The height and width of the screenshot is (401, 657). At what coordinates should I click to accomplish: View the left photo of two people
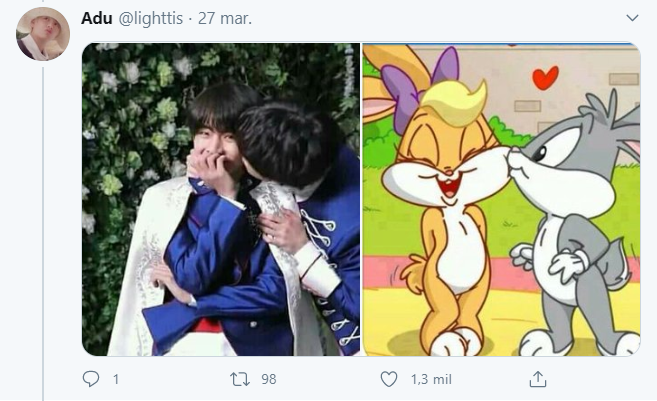(221, 199)
